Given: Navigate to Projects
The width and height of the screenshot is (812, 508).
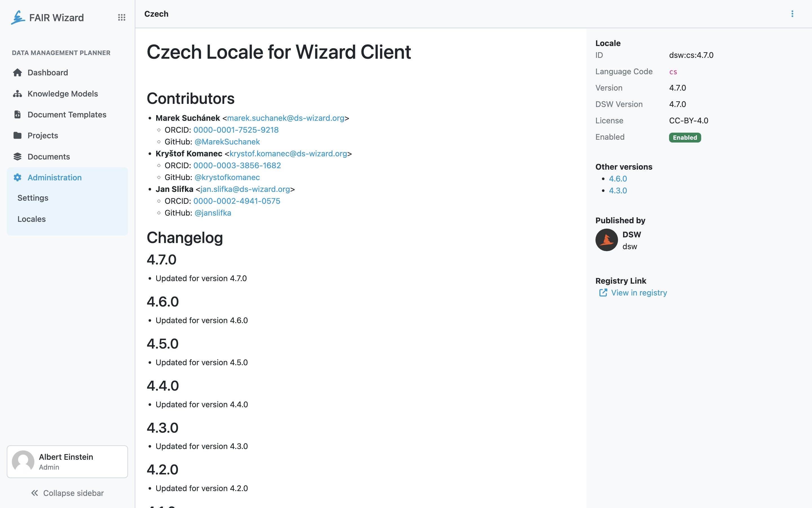Looking at the screenshot, I should click(67, 135).
